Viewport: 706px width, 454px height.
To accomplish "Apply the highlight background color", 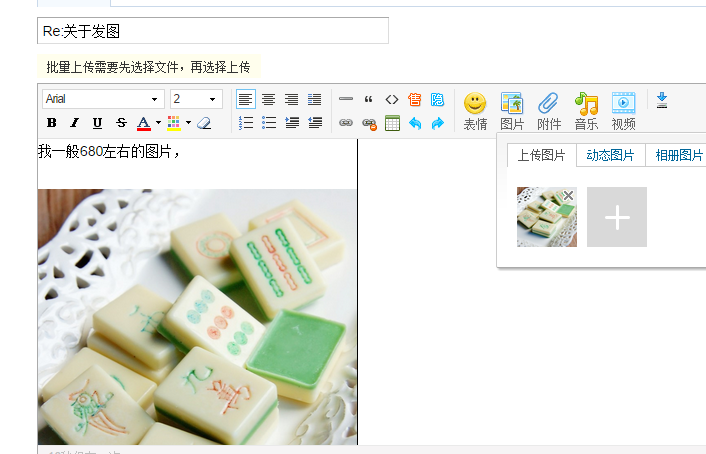I will tap(174, 123).
